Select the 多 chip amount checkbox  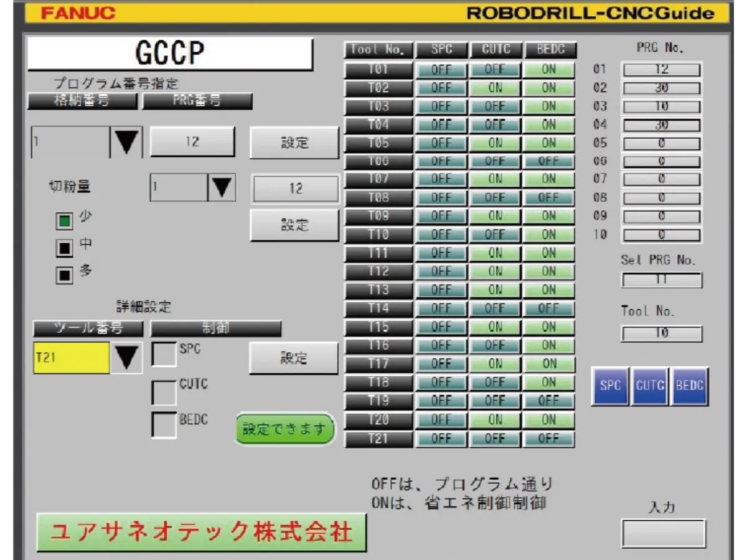65,276
